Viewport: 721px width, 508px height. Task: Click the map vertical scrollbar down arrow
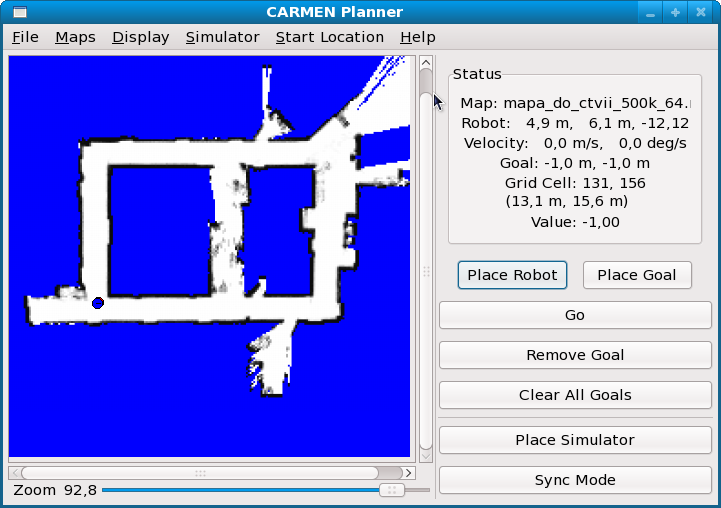coord(426,456)
